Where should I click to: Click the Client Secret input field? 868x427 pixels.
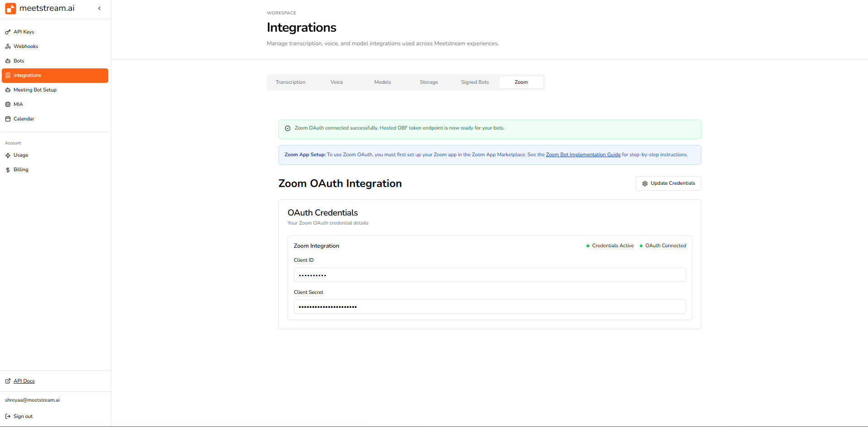click(490, 307)
